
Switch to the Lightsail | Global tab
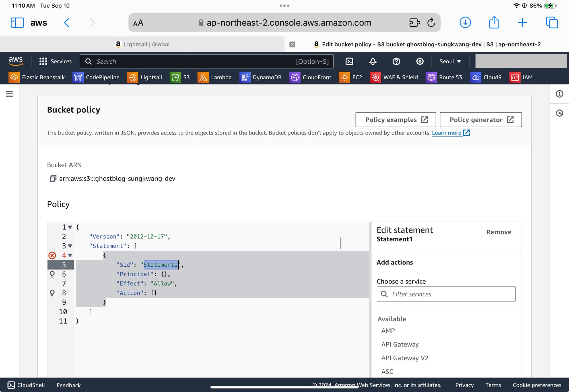click(x=142, y=44)
